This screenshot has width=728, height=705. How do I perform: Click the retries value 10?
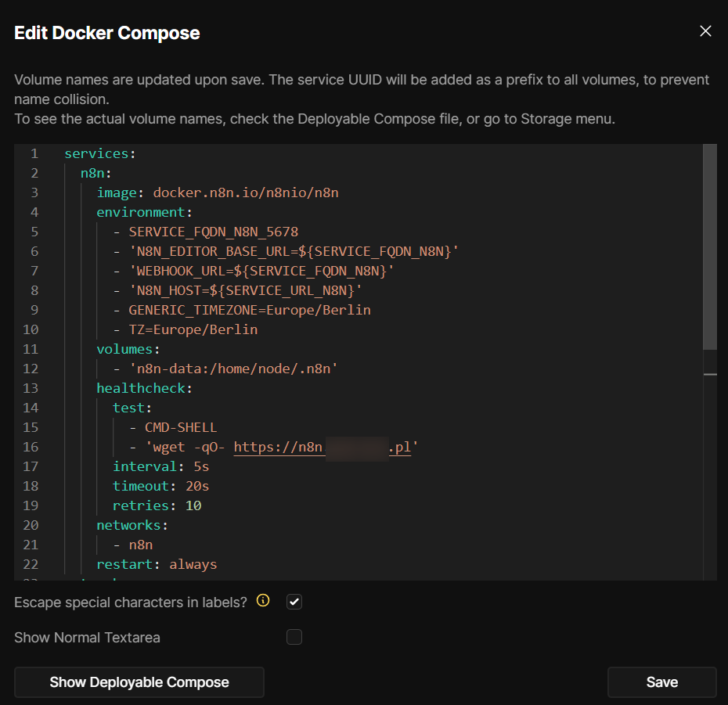point(193,506)
